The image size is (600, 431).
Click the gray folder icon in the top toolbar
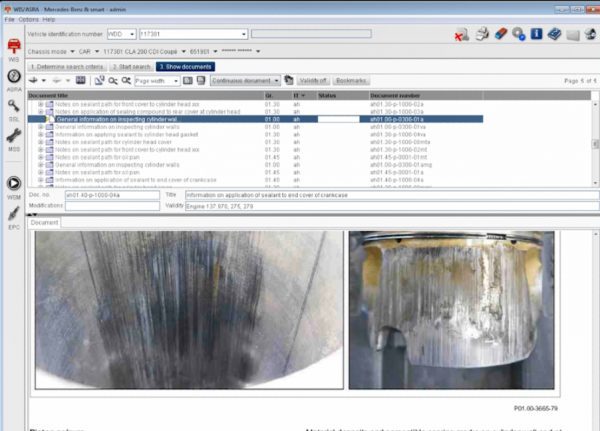pos(573,35)
